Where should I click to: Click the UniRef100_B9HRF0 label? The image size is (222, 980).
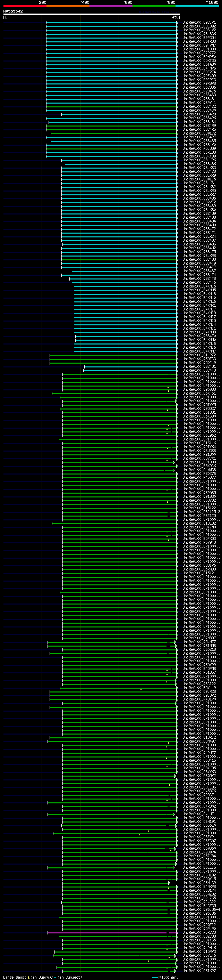[x=199, y=57]
